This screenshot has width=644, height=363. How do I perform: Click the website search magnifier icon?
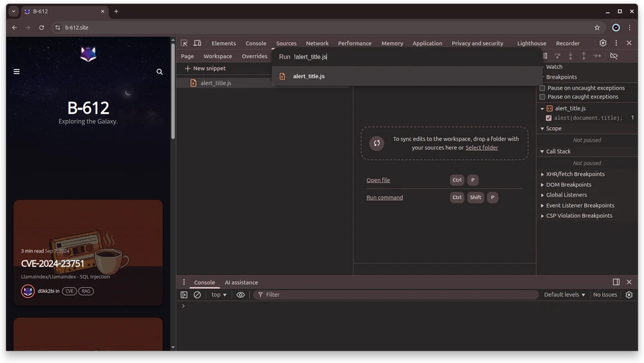(x=160, y=72)
